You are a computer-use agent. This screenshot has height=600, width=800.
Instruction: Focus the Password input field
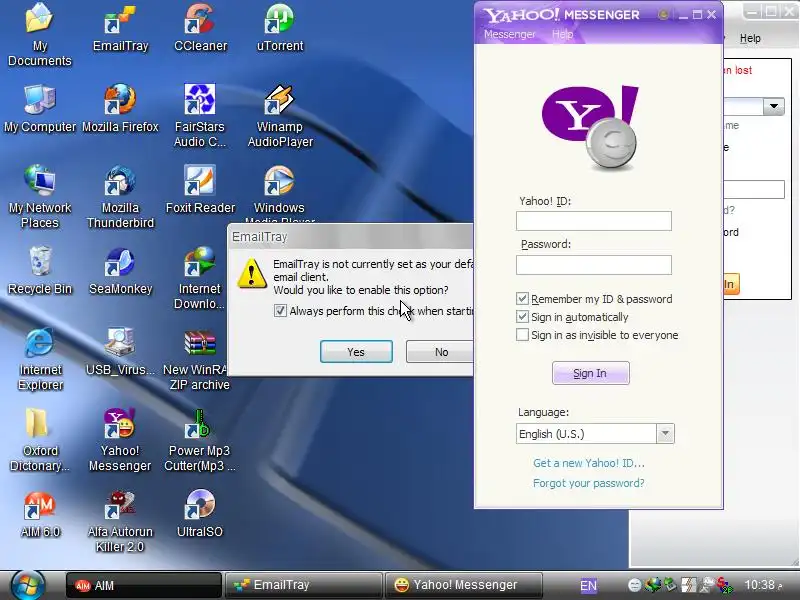click(x=593, y=265)
